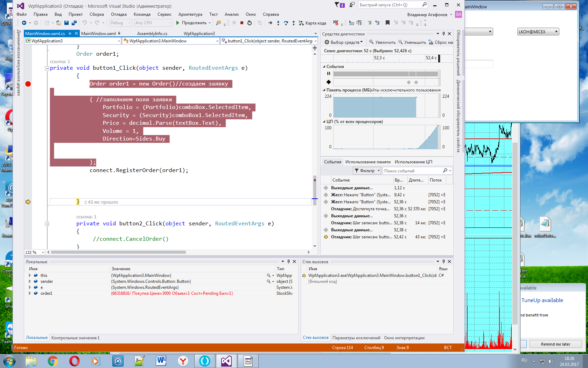Image resolution: width=588 pixels, height=368 pixels.
Task: Open the Отладка menu
Action: (x=119, y=14)
